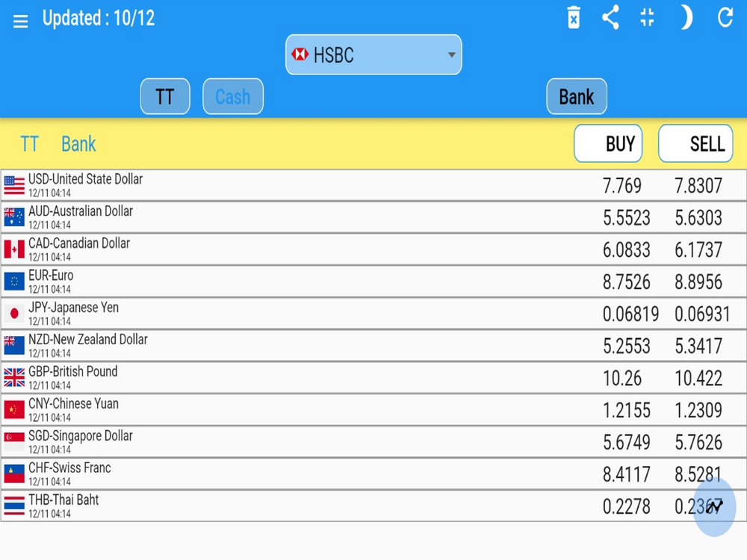Image resolution: width=747 pixels, height=560 pixels.
Task: Tap CNY sell rate 1.2309
Action: point(699,410)
